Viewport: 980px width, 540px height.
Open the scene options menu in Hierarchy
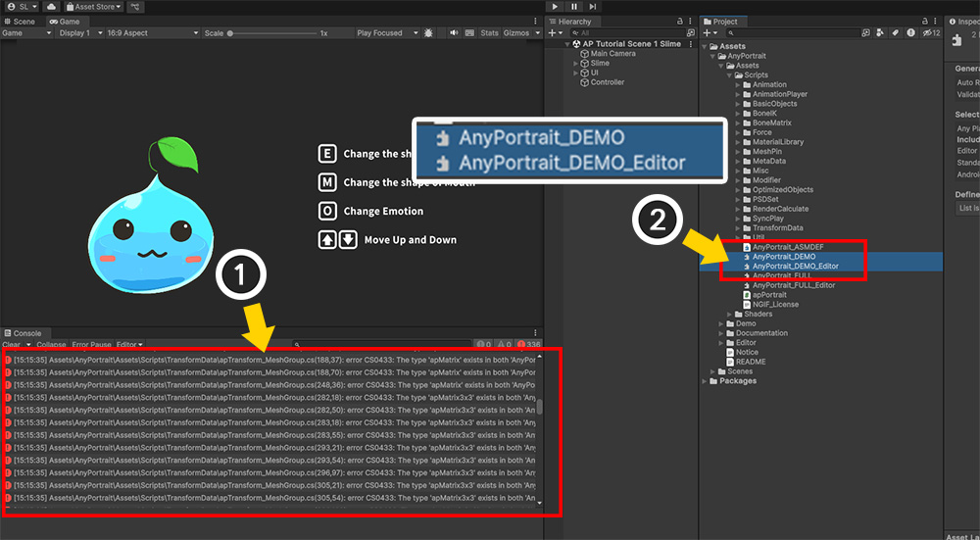[x=691, y=44]
